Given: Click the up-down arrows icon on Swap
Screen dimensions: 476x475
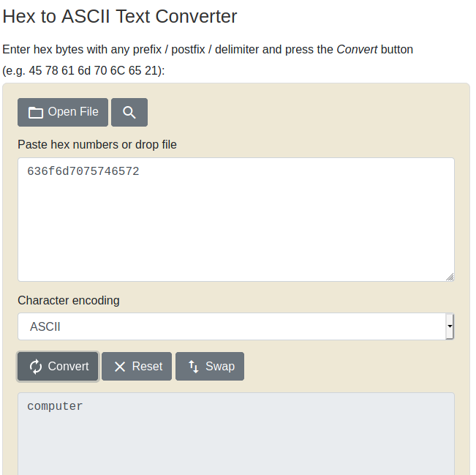Looking at the screenshot, I should click(193, 367).
